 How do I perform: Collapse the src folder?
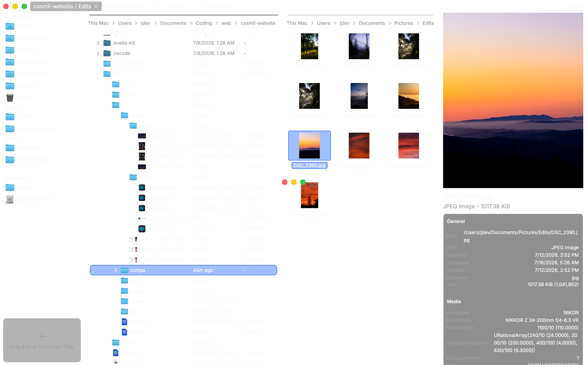coord(98,74)
